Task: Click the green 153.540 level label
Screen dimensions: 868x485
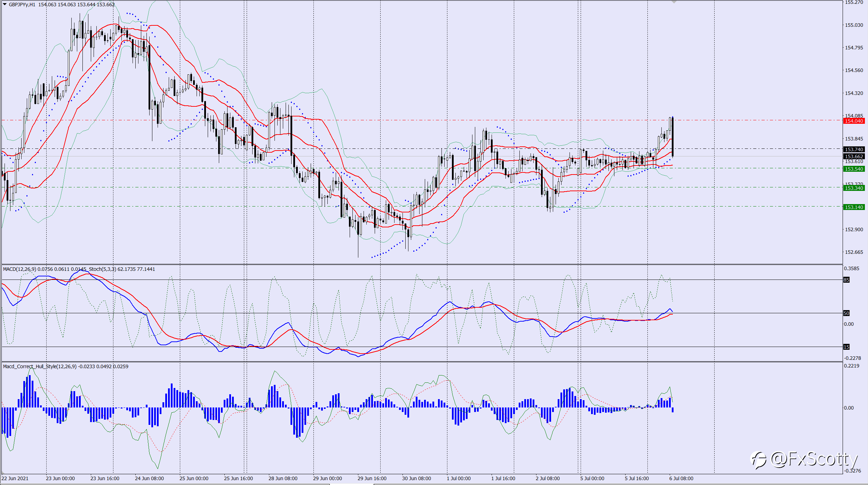Action: click(x=854, y=169)
